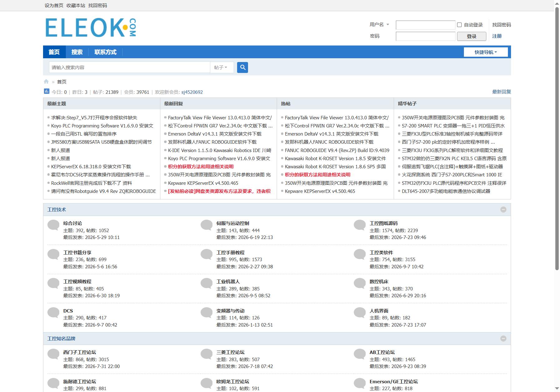Click speech bubble icon for Emerson/GE工控论坛
Viewport: 560px width, 392px height.
tap(360, 383)
